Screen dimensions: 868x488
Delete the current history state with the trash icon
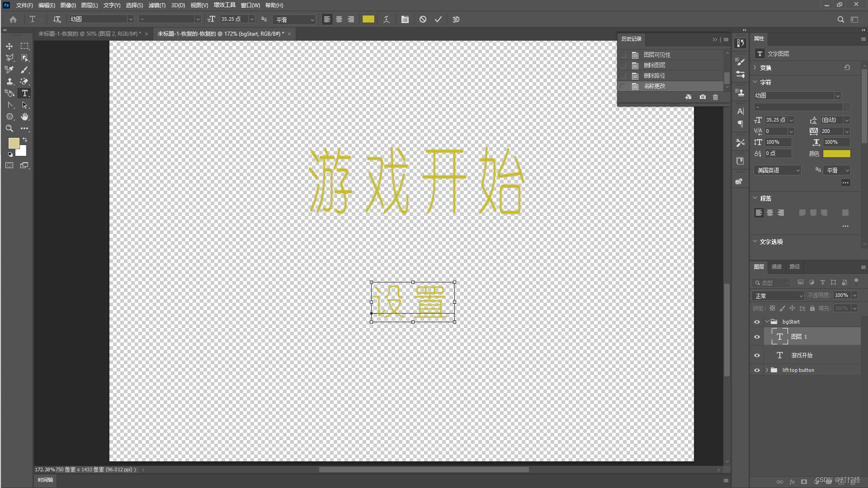click(x=715, y=97)
